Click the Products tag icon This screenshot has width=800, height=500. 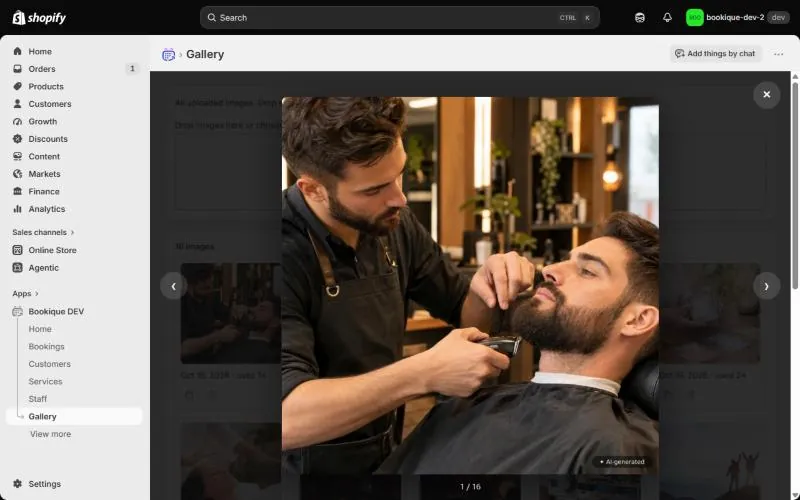(x=17, y=86)
